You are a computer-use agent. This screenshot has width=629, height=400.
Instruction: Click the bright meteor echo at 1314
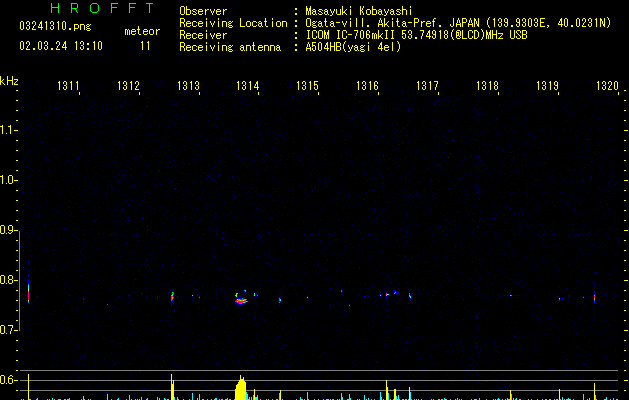tap(241, 299)
